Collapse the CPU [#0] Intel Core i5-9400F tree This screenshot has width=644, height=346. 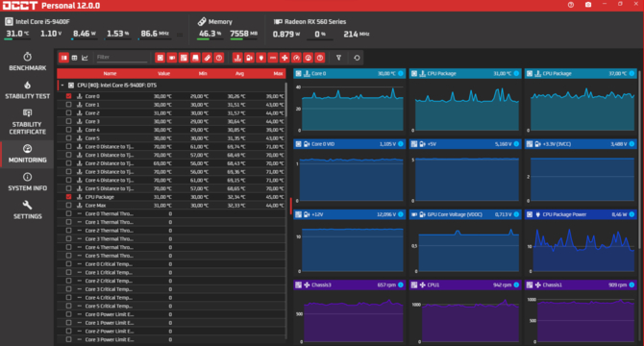tap(62, 86)
